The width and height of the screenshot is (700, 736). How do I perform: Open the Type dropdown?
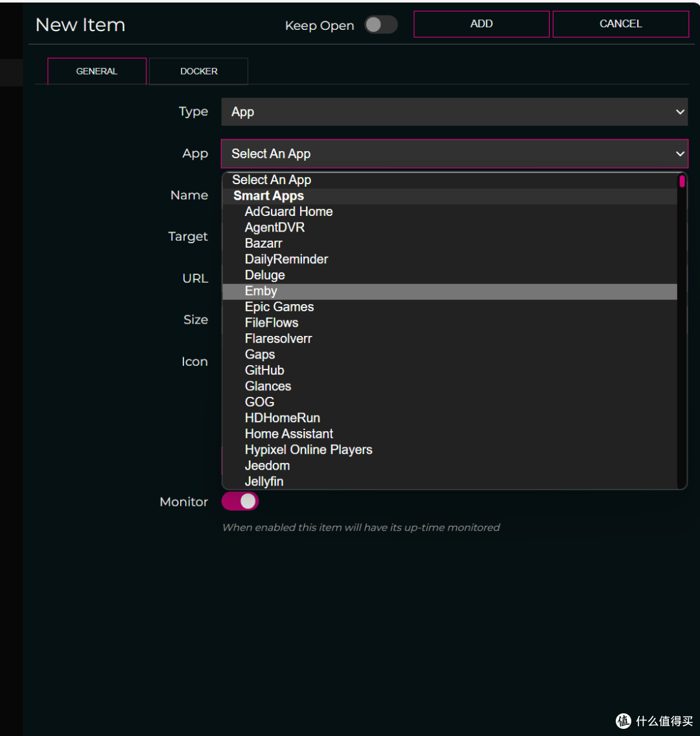454,112
